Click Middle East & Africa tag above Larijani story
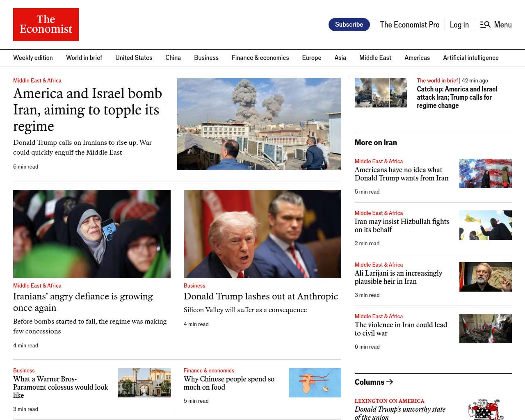Image resolution: width=525 pixels, height=420 pixels. pyautogui.click(x=379, y=265)
